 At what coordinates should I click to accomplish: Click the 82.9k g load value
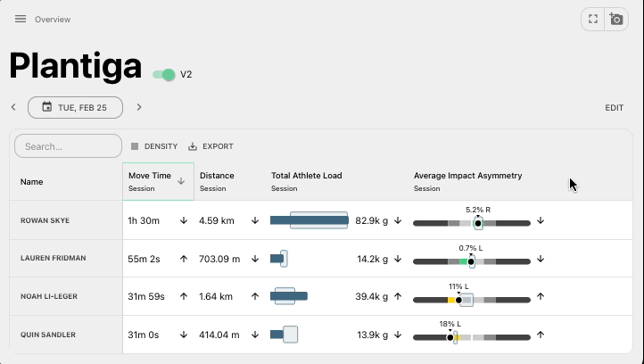pos(372,220)
